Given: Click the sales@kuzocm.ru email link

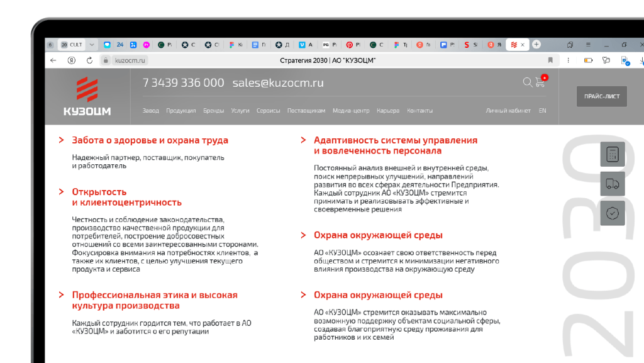Looking at the screenshot, I should pos(278,82).
